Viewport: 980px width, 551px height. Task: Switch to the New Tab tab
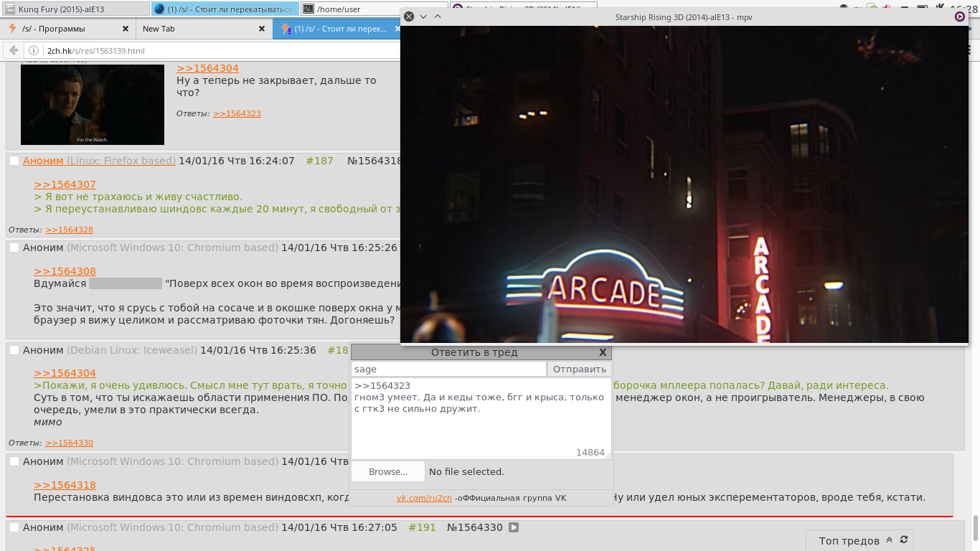[204, 29]
